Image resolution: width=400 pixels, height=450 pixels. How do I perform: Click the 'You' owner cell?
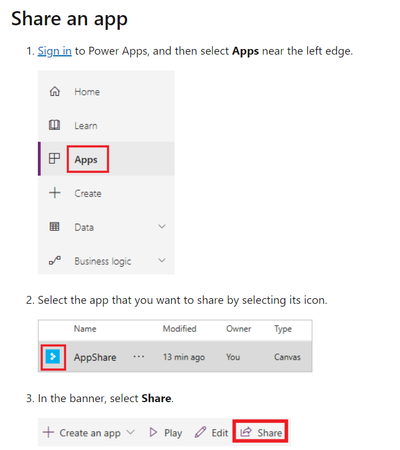233,357
